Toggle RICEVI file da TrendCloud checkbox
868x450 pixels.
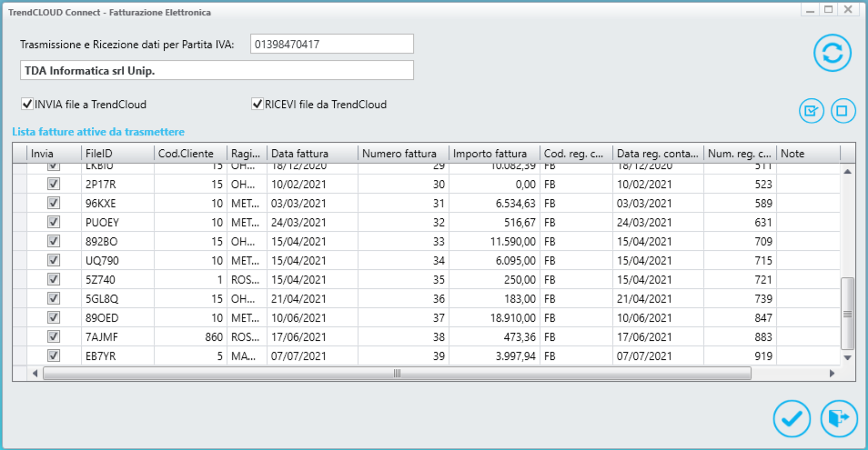[257, 104]
